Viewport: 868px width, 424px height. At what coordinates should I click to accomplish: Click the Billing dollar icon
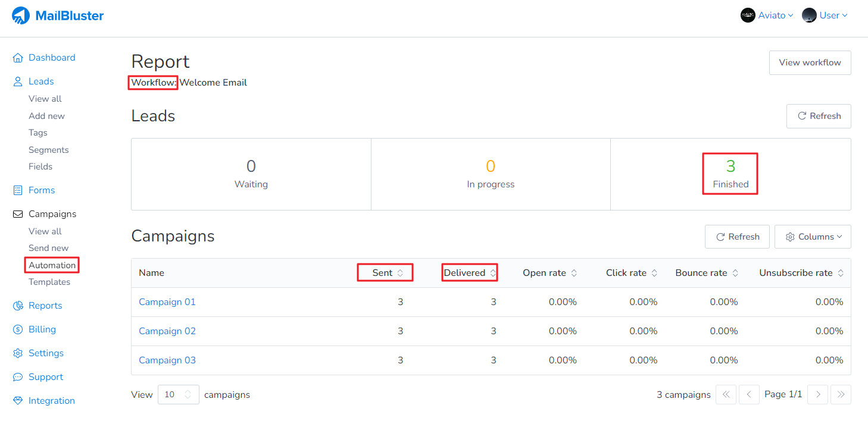18,329
